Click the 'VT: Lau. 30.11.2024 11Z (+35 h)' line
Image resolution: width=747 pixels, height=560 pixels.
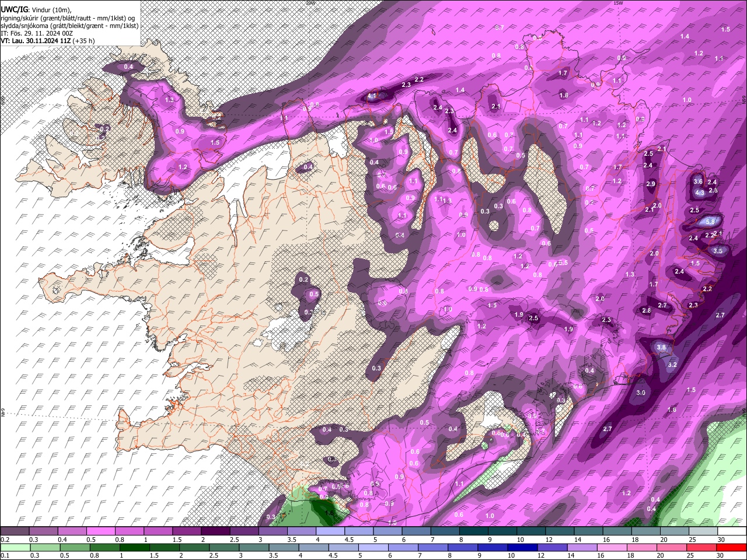click(47, 41)
